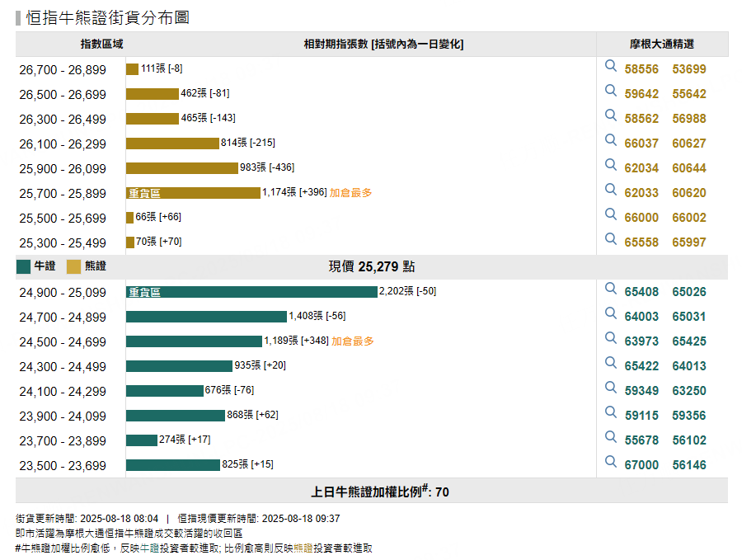Click the 加倉最多 label beside 1,189張
This screenshot has height=560, width=742.
click(x=353, y=341)
